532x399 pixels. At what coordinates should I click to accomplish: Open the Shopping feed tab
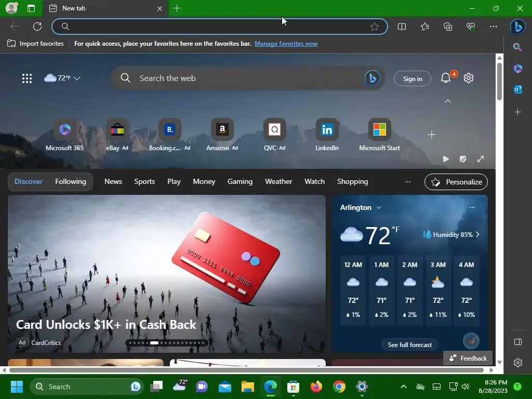353,181
